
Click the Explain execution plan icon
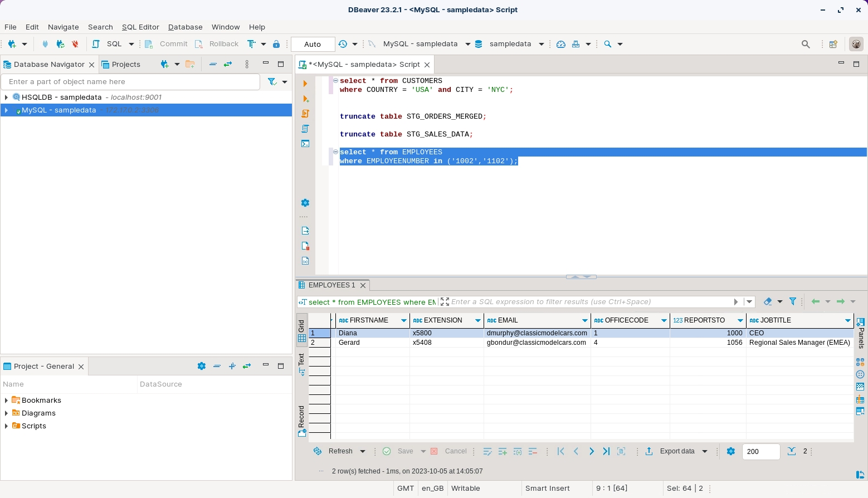click(x=305, y=129)
